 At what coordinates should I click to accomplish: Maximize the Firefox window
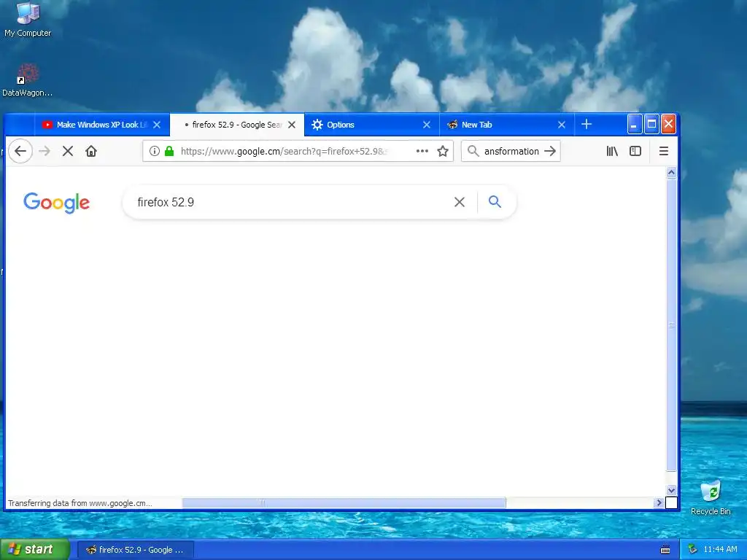[651, 124]
